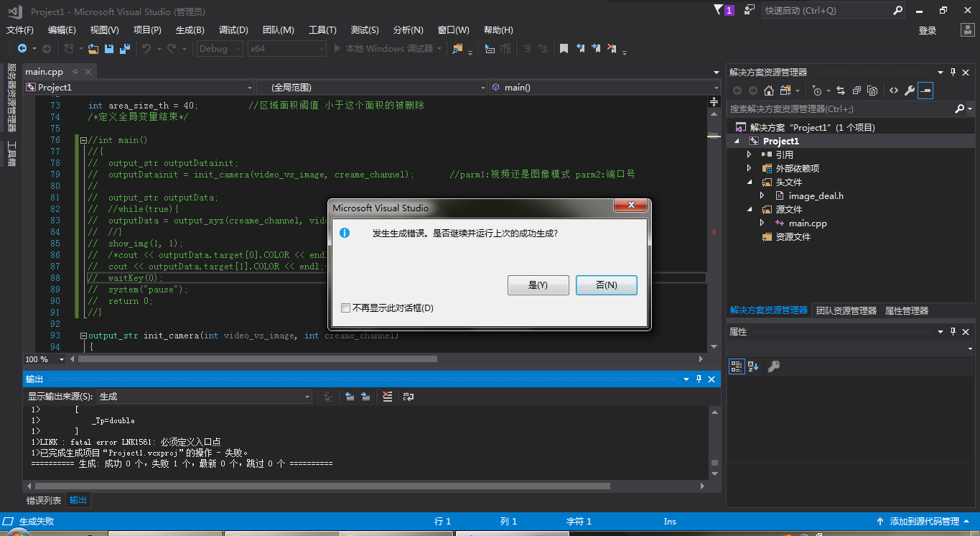Click the Clear All icon in Output panel
The height and width of the screenshot is (536, 980).
pos(388,397)
